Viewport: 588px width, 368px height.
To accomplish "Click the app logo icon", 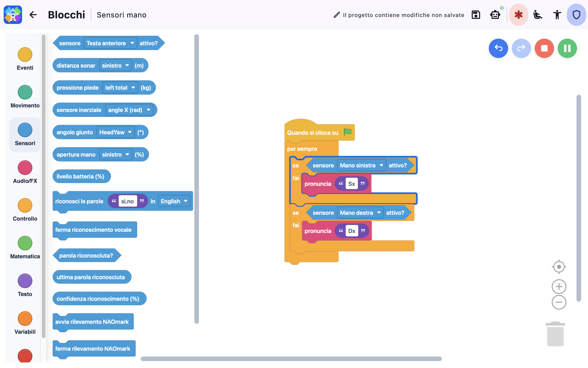I will tap(13, 14).
